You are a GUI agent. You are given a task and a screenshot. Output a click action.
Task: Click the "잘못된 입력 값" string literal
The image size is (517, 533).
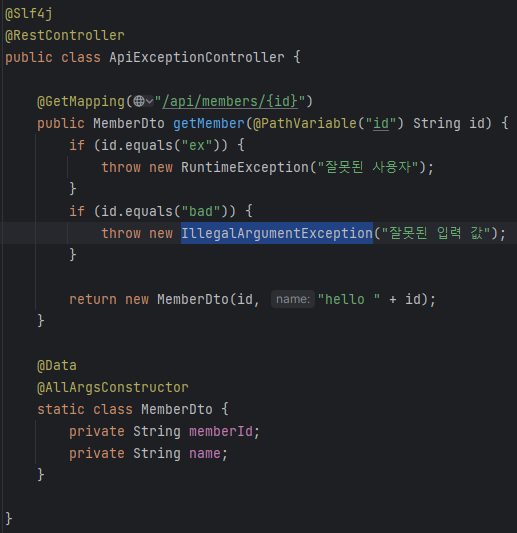(435, 233)
